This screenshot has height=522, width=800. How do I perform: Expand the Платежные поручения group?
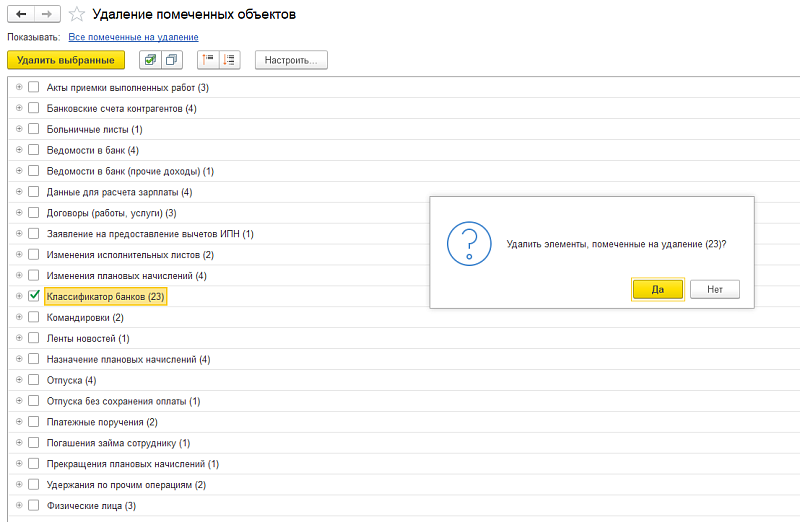[x=19, y=422]
